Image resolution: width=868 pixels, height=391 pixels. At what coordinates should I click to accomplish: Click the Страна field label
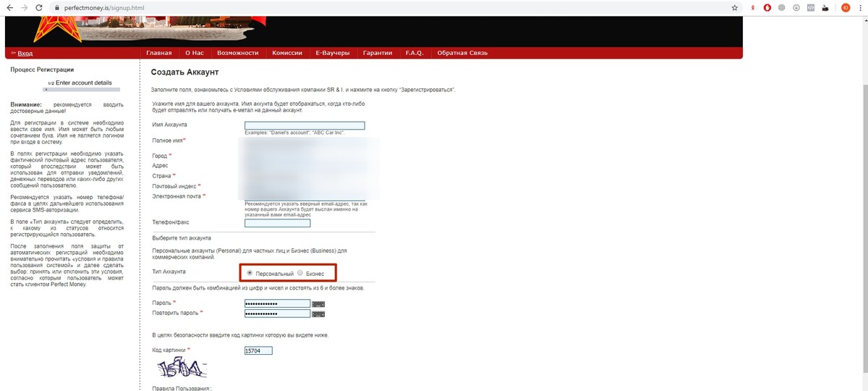(163, 176)
